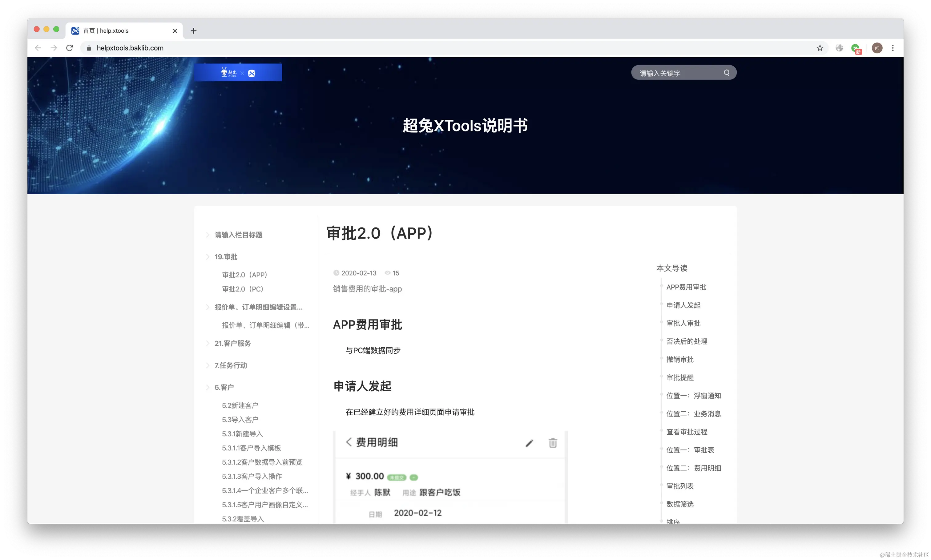
Task: Select 5.2新建客户 in the sidebar
Action: (240, 406)
